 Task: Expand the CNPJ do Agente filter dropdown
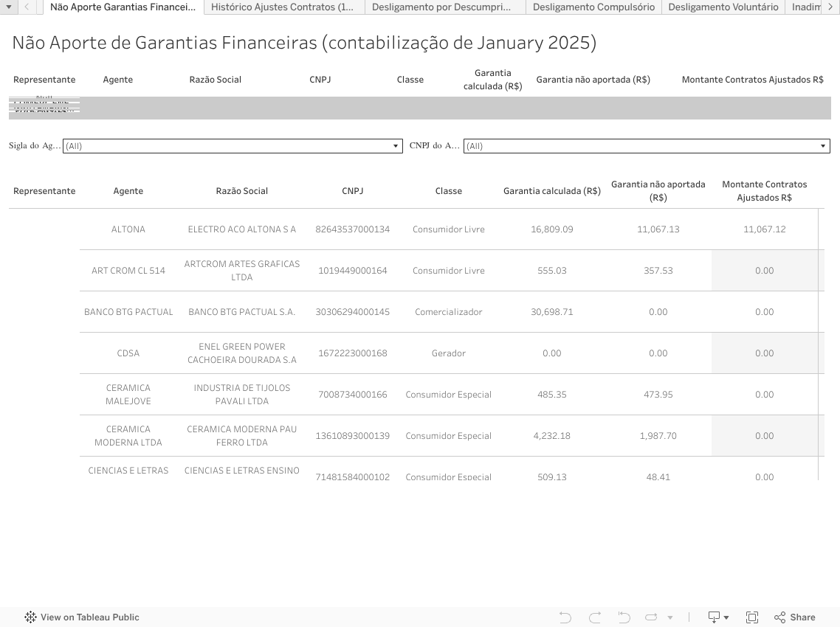tap(647, 145)
